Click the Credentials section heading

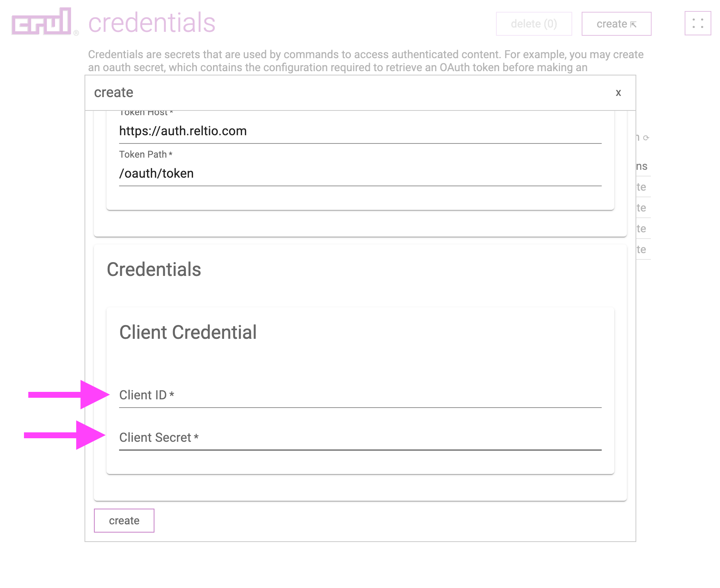pyautogui.click(x=154, y=270)
